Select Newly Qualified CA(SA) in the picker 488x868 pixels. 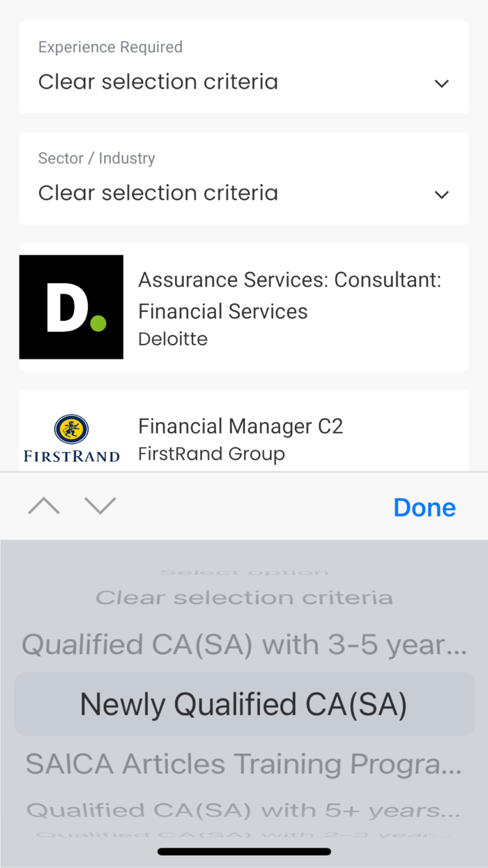pyautogui.click(x=243, y=703)
